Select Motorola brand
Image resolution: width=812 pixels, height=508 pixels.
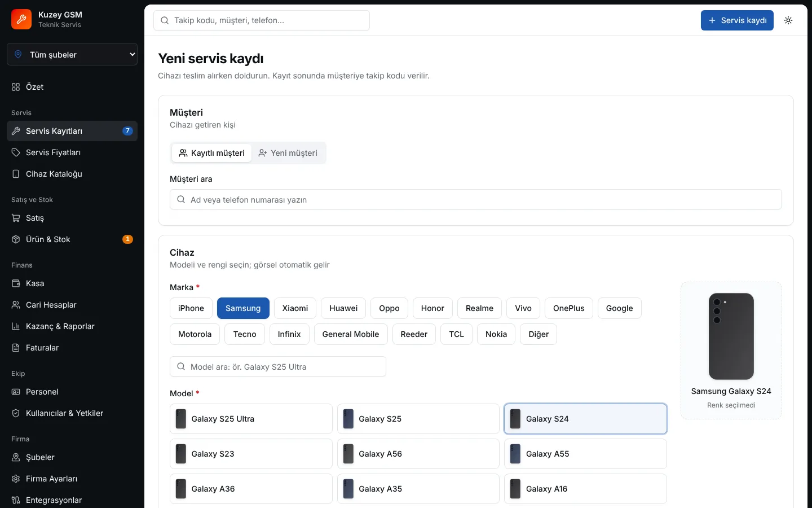coord(195,334)
